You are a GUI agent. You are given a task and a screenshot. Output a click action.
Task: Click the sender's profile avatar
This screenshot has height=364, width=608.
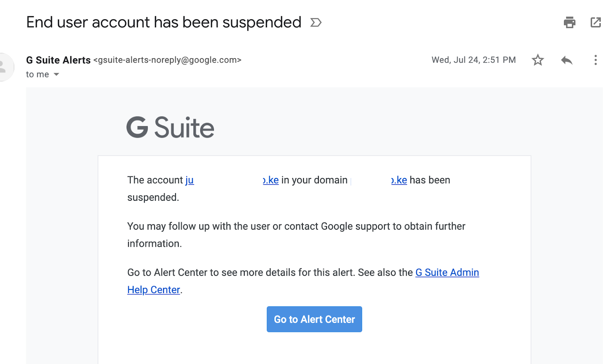pyautogui.click(x=5, y=67)
